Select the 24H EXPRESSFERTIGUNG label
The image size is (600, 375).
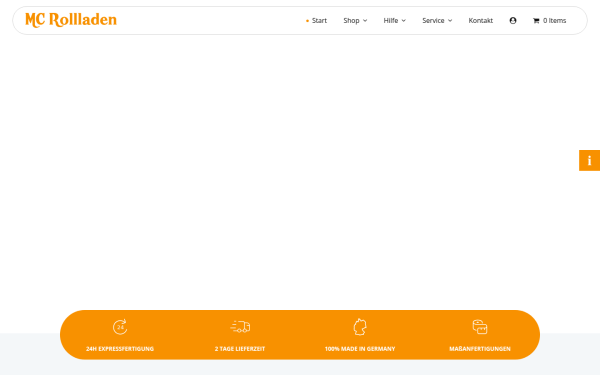coord(120,349)
